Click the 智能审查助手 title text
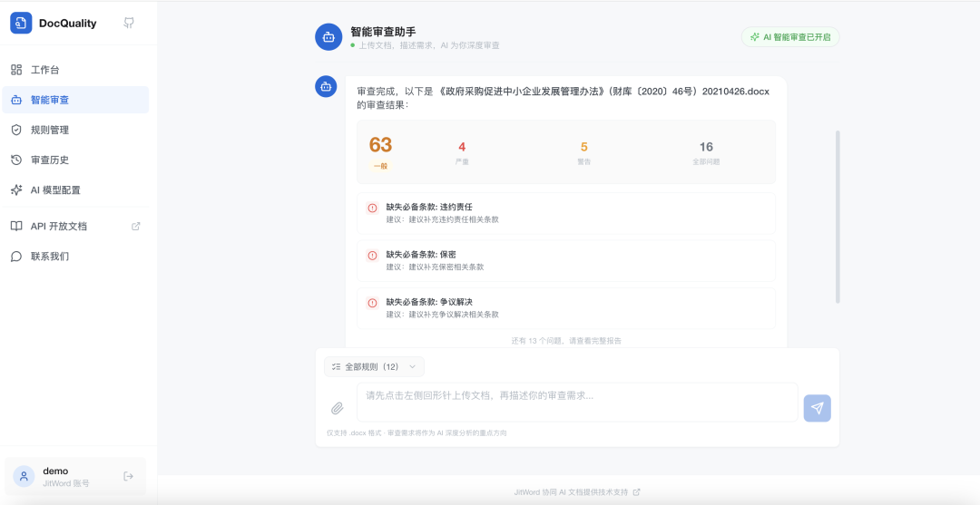Screen dimensions: 980x505 383,31
